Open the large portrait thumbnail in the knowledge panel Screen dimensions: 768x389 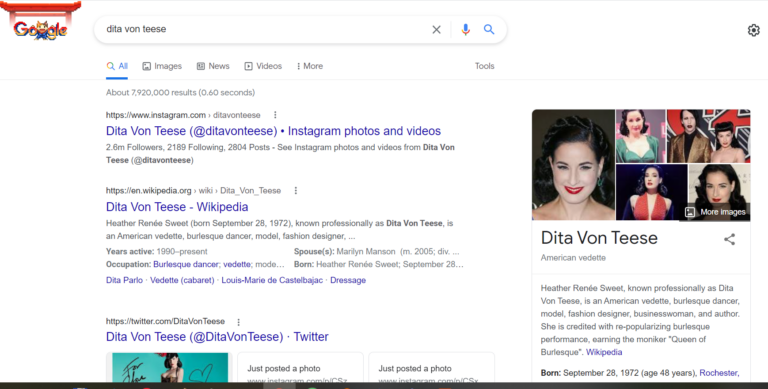(x=573, y=165)
